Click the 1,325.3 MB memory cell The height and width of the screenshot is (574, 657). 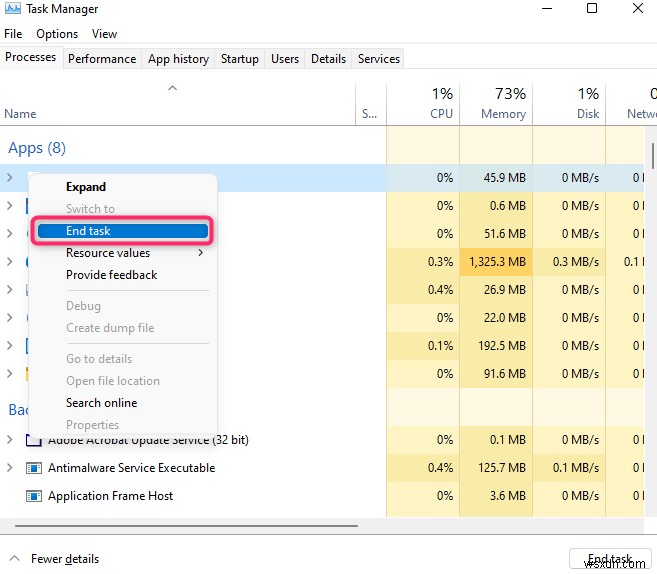[496, 262]
